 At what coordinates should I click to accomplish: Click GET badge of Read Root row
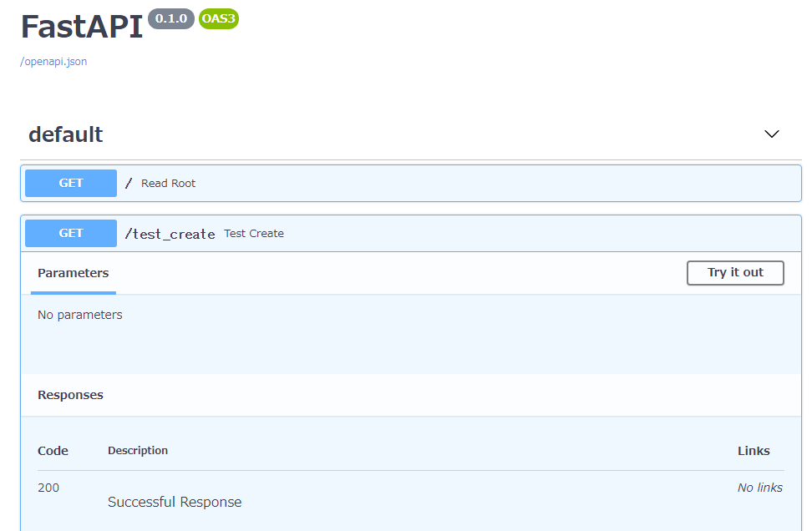pyautogui.click(x=71, y=183)
